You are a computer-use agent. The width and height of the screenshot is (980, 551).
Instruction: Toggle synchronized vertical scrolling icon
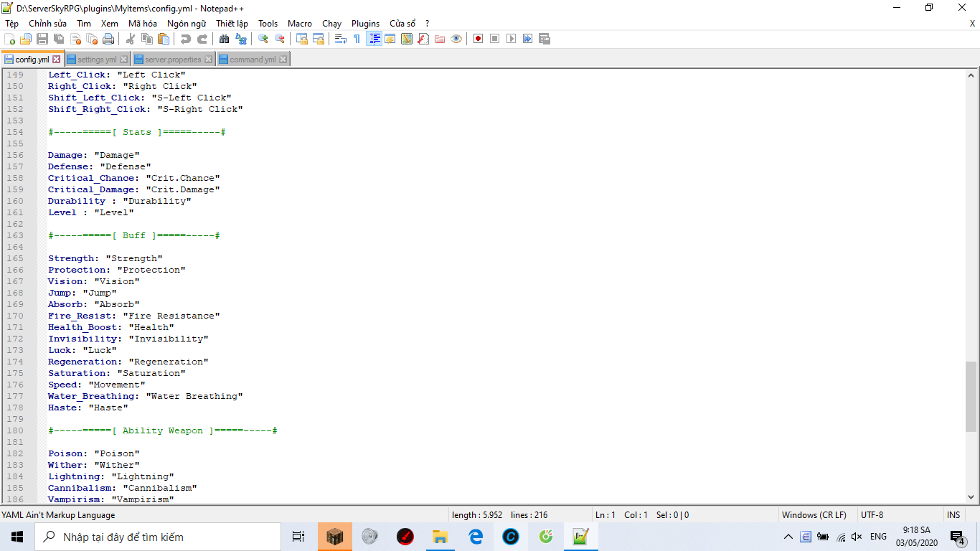pos(302,39)
